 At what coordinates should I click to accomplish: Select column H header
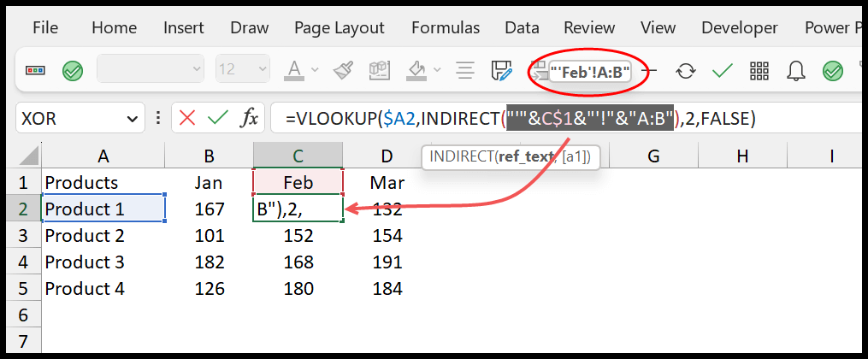tap(742, 156)
